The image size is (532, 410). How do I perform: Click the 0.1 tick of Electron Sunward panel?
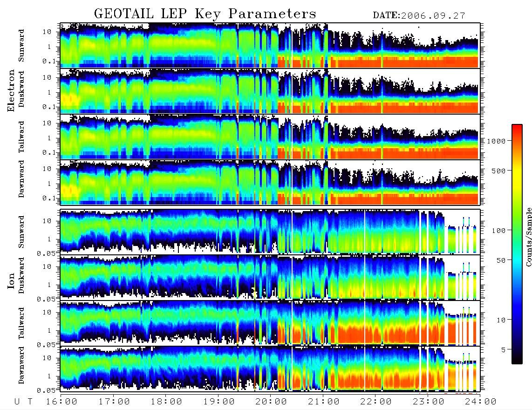[x=49, y=61]
